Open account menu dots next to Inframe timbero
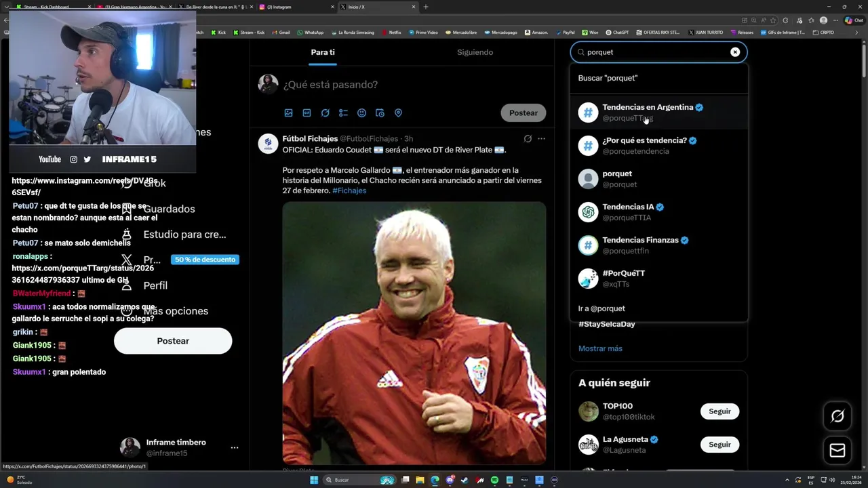 click(234, 448)
